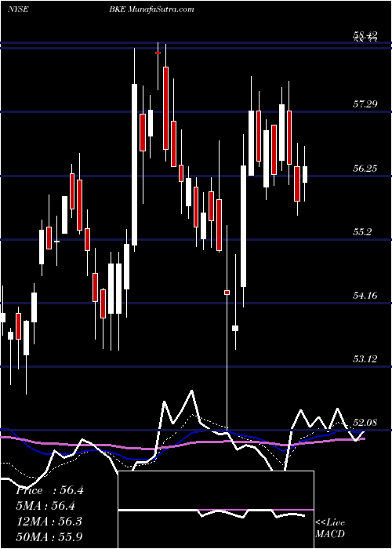
Task: Click the 57.29 price level label
Action: (x=365, y=104)
